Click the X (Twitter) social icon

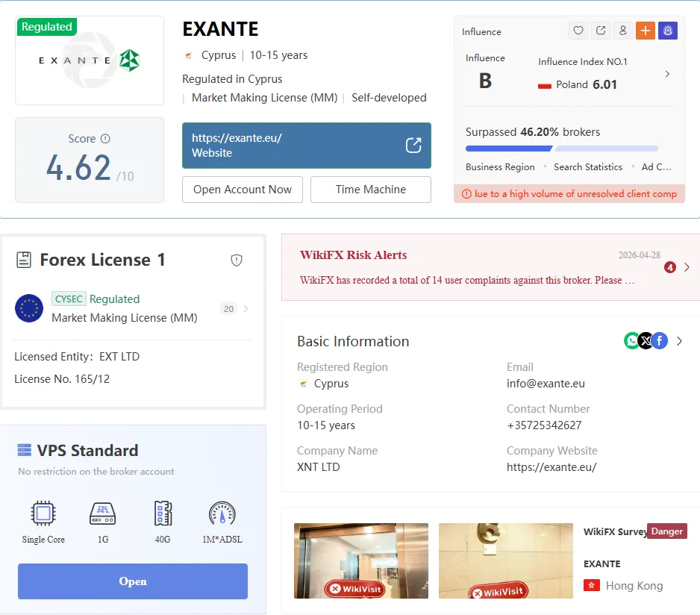coord(646,341)
